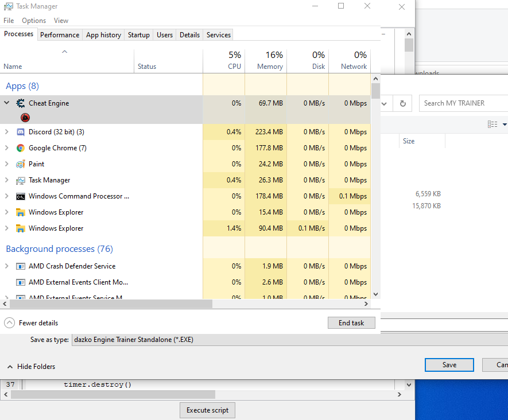The height and width of the screenshot is (420, 508).
Task: Click the Execute script button
Action: pos(207,410)
